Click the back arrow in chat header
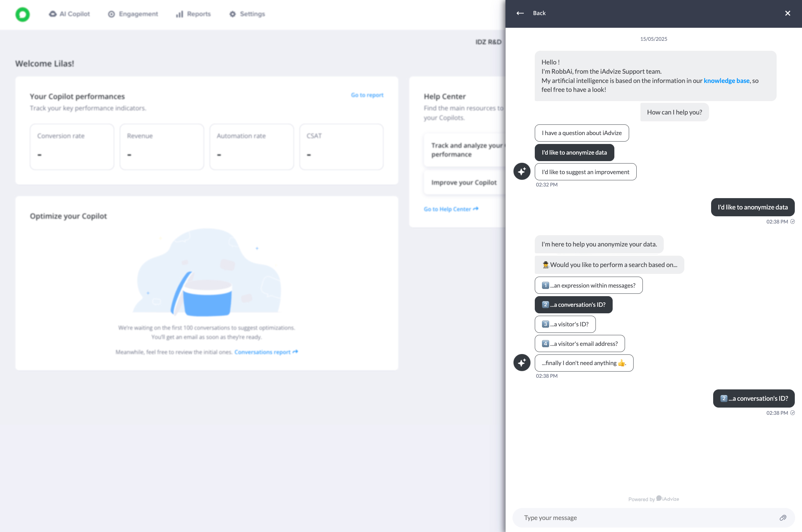Image resolution: width=802 pixels, height=532 pixels. [520, 13]
